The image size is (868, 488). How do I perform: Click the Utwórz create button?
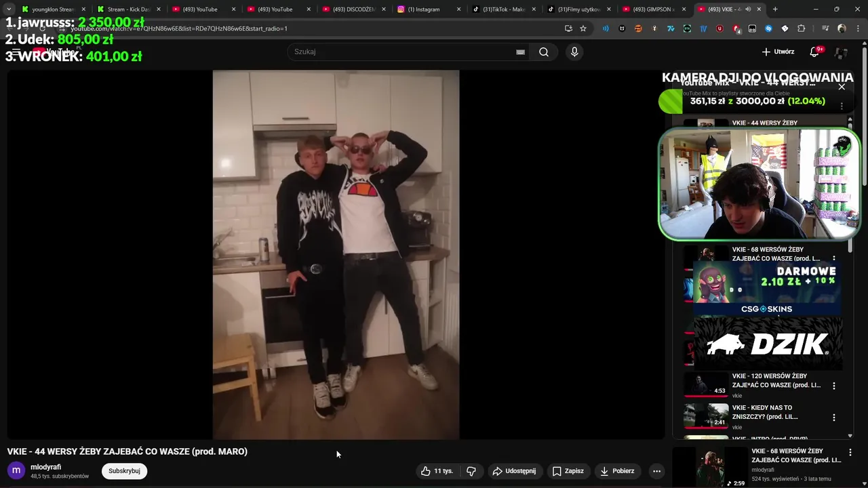click(778, 52)
